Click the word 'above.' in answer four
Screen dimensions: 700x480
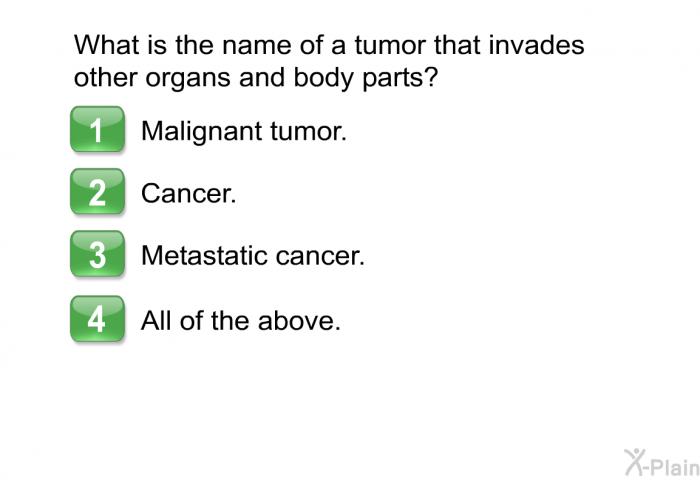pyautogui.click(x=299, y=321)
